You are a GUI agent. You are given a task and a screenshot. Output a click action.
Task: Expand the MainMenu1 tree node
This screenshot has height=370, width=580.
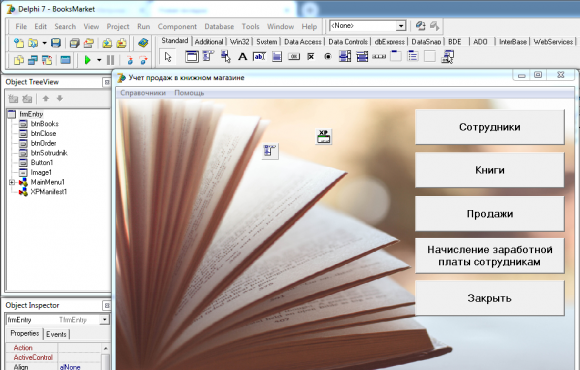click(x=12, y=182)
